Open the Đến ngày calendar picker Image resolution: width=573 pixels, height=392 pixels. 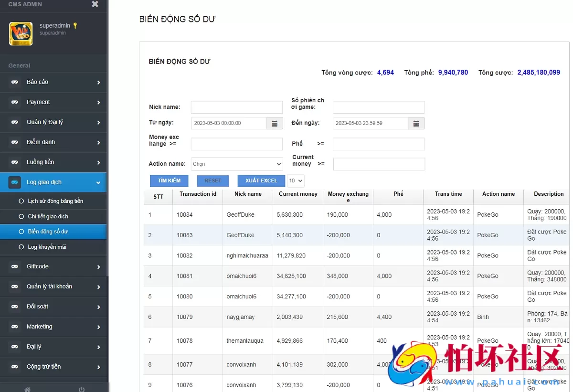(x=416, y=123)
